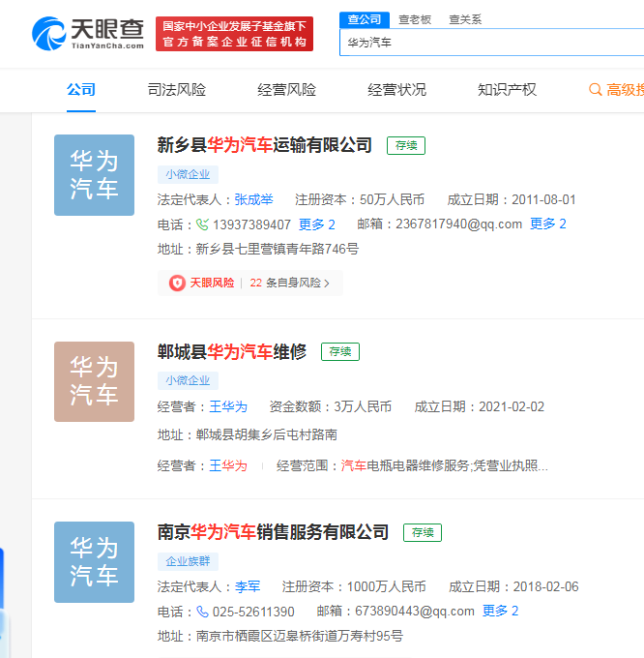This screenshot has width=644, height=658.
Task: Click the red official credit agency banner
Action: pyautogui.click(x=234, y=34)
